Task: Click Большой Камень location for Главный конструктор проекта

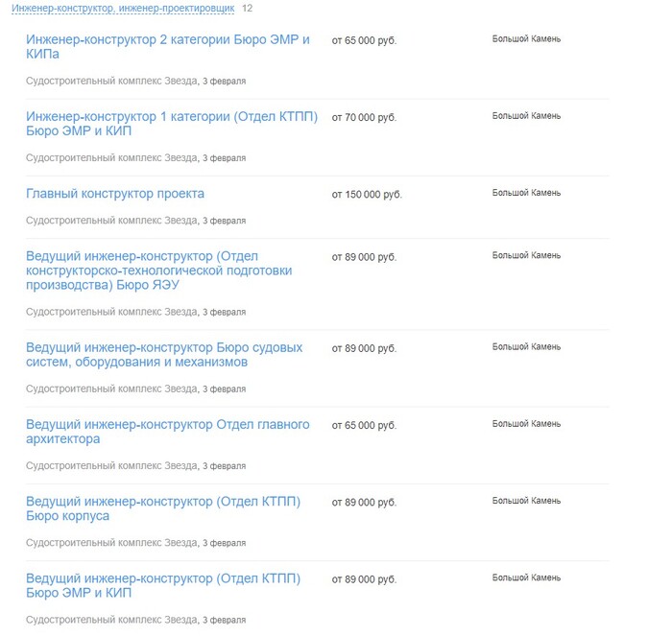Action: tap(526, 193)
